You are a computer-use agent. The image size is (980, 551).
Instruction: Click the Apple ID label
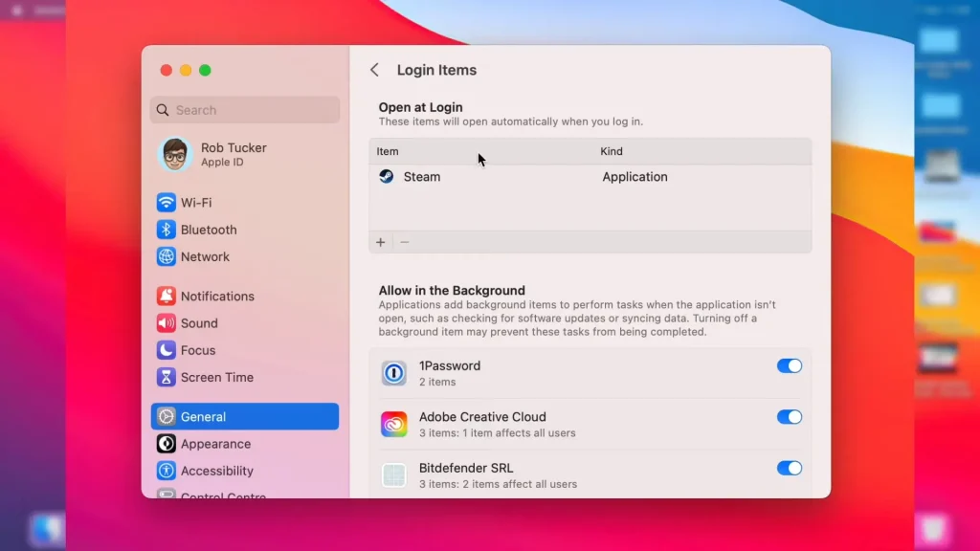click(x=222, y=162)
